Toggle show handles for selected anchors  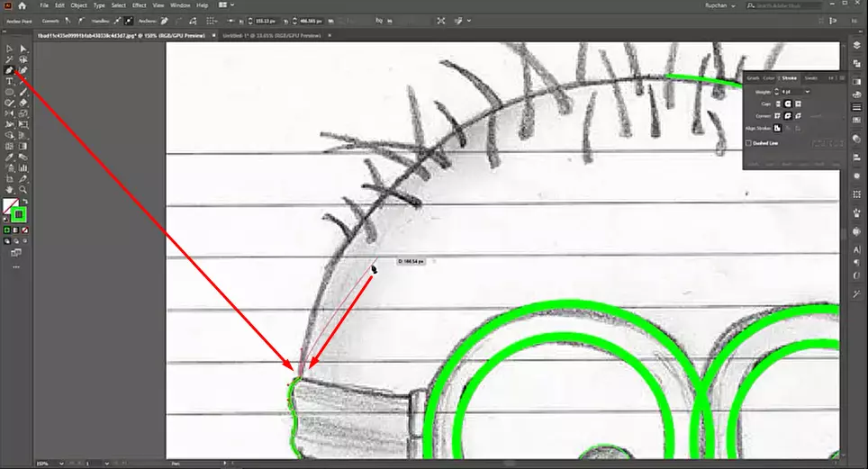pyautogui.click(x=117, y=21)
